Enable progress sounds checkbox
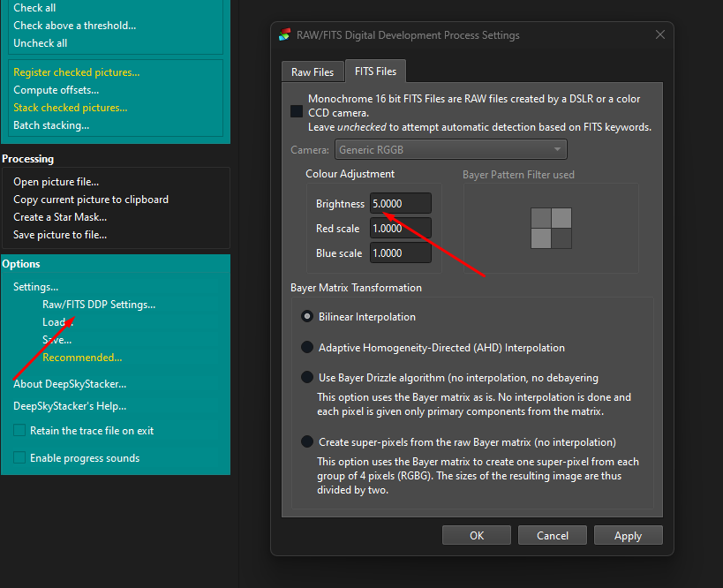The width and height of the screenshot is (723, 588). [19, 457]
